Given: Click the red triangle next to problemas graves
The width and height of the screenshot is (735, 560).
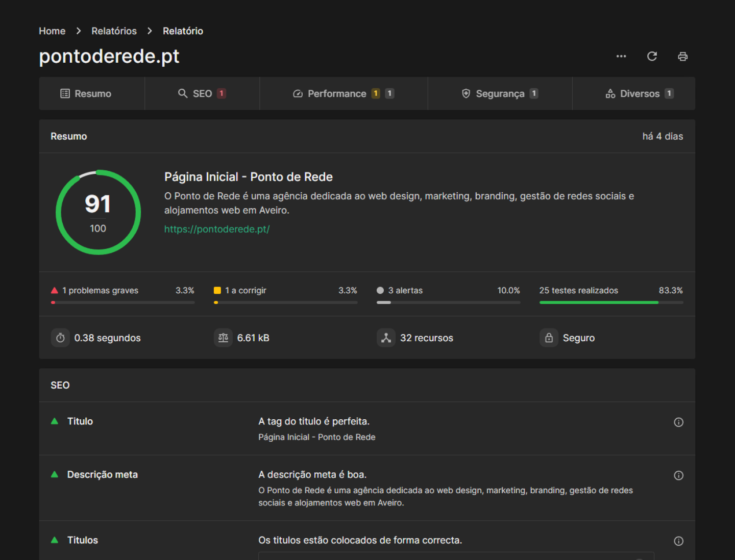Looking at the screenshot, I should click(54, 290).
